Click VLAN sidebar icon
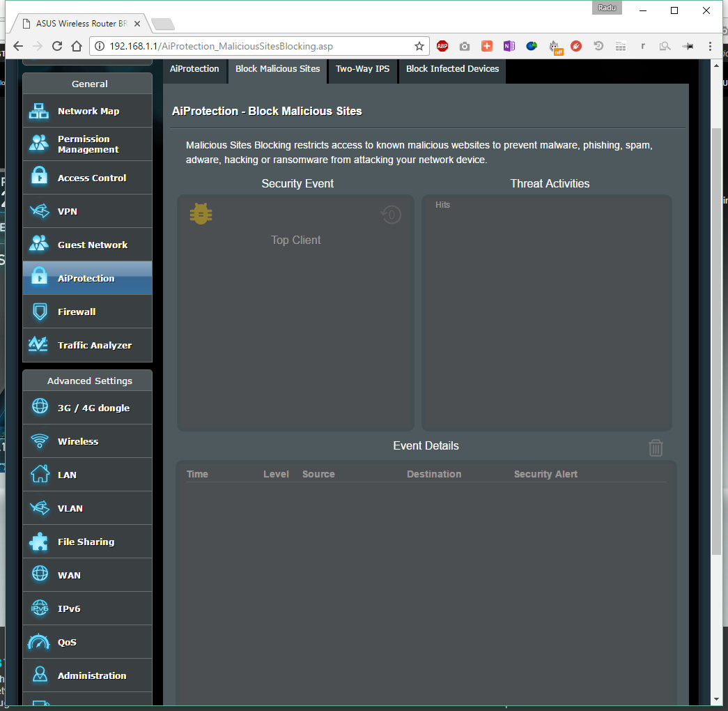The height and width of the screenshot is (711, 728). coord(39,508)
